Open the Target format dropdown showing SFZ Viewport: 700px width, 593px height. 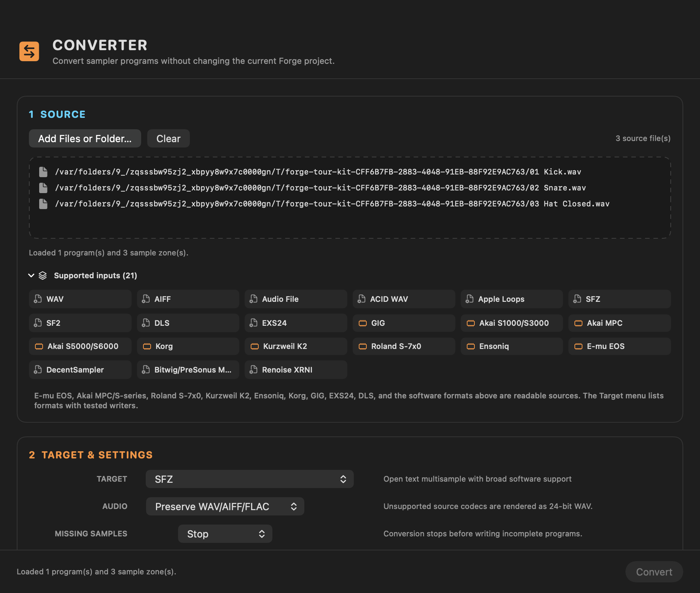[250, 479]
